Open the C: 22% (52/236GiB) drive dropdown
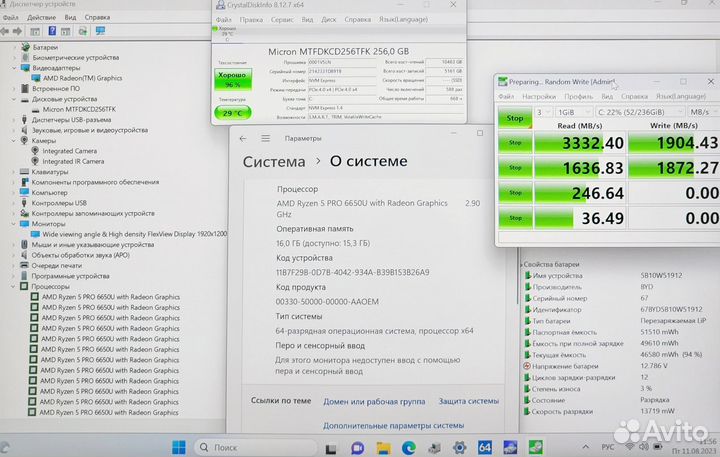This screenshot has width=720, height=457. 639,112
